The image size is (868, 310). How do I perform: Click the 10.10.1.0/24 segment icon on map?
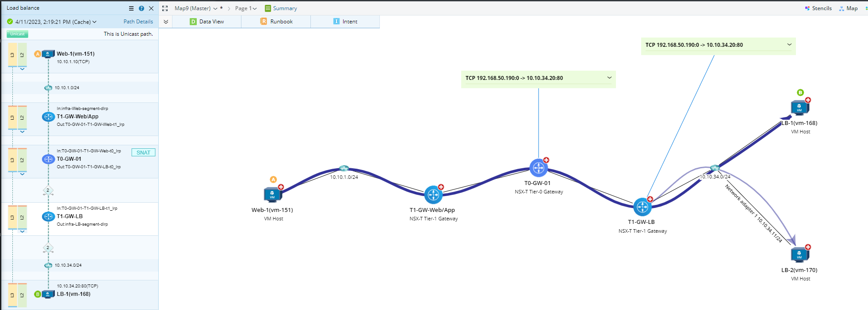(344, 168)
